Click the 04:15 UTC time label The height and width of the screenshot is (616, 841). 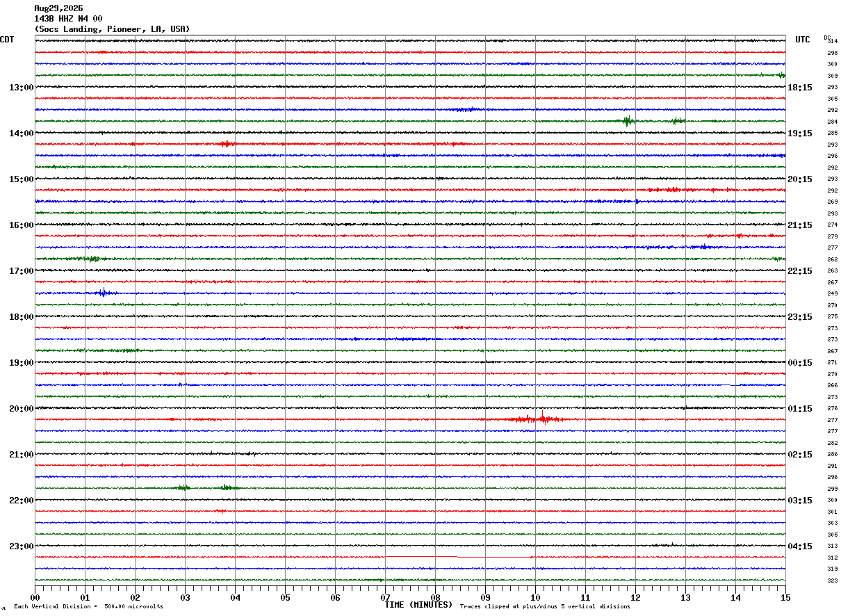800,546
